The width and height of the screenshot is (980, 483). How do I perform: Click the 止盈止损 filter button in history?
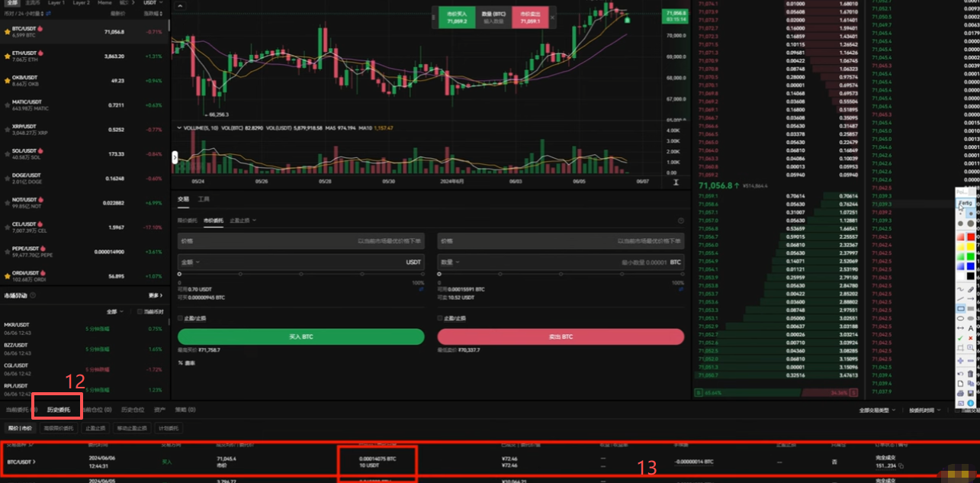pos(95,428)
